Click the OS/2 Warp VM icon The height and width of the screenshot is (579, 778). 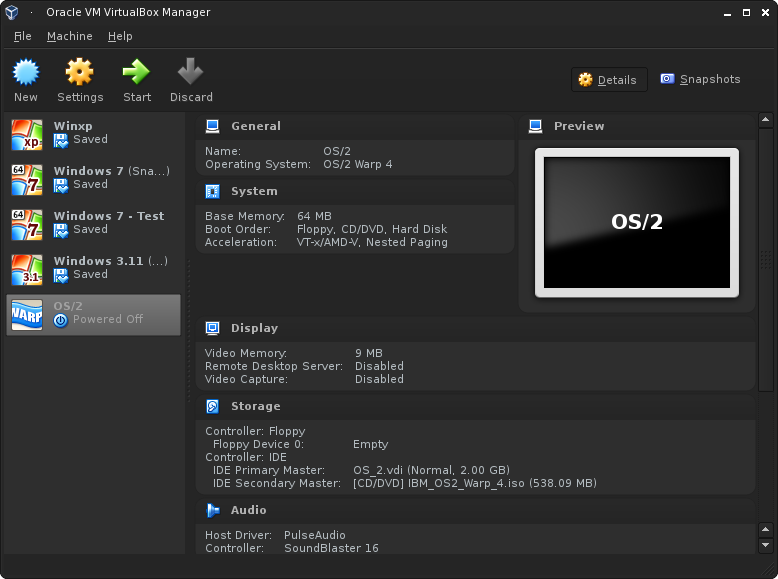(x=27, y=315)
